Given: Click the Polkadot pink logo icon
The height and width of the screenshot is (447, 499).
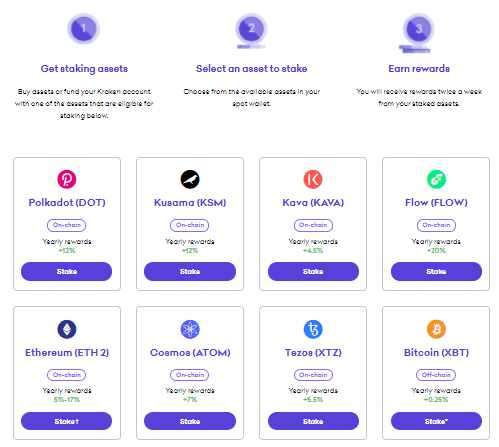Looking at the screenshot, I should coord(67,179).
